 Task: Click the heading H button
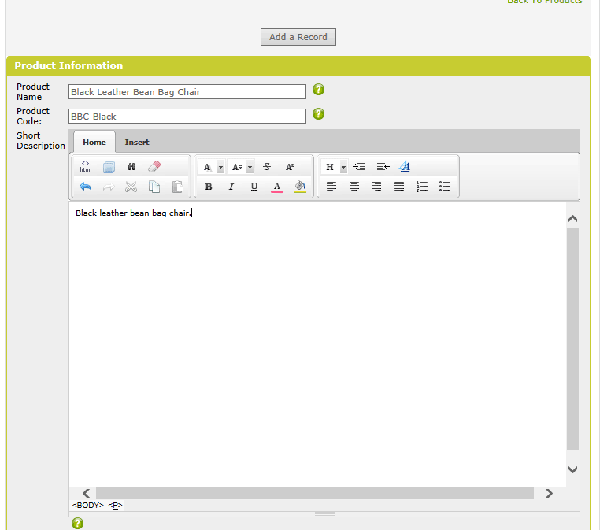330,167
